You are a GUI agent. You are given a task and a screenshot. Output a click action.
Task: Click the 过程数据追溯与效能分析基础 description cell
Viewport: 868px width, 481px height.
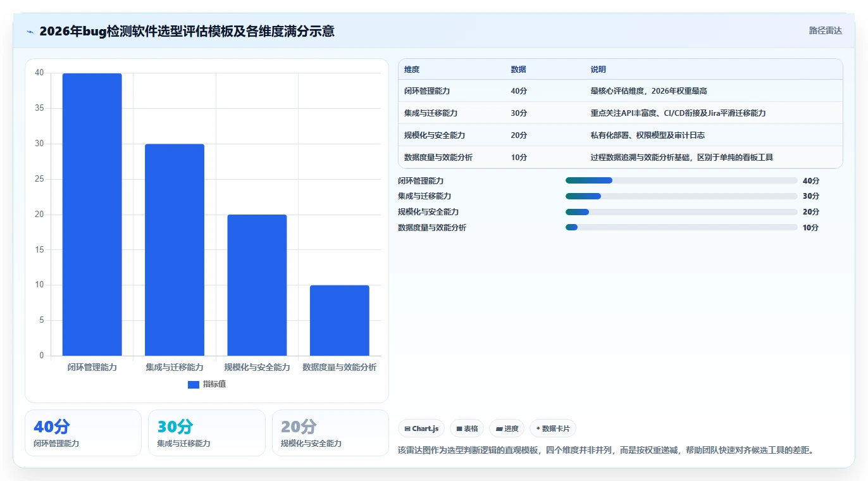coord(682,158)
